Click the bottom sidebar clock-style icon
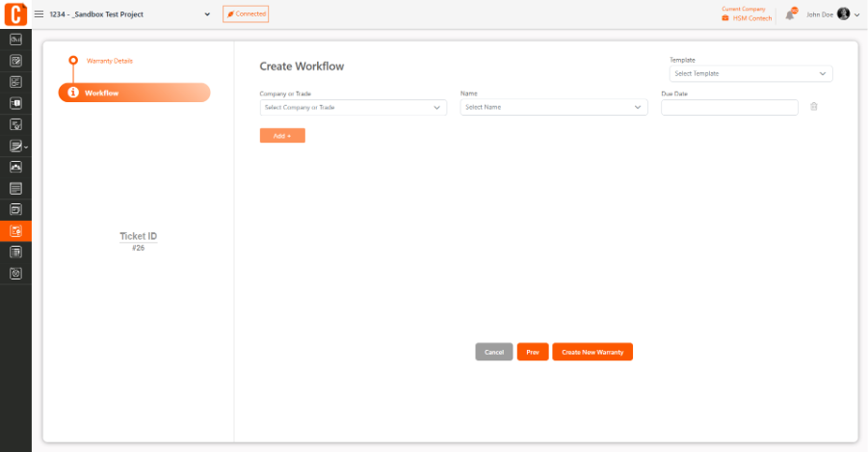This screenshot has height=452, width=868. pyautogui.click(x=15, y=273)
